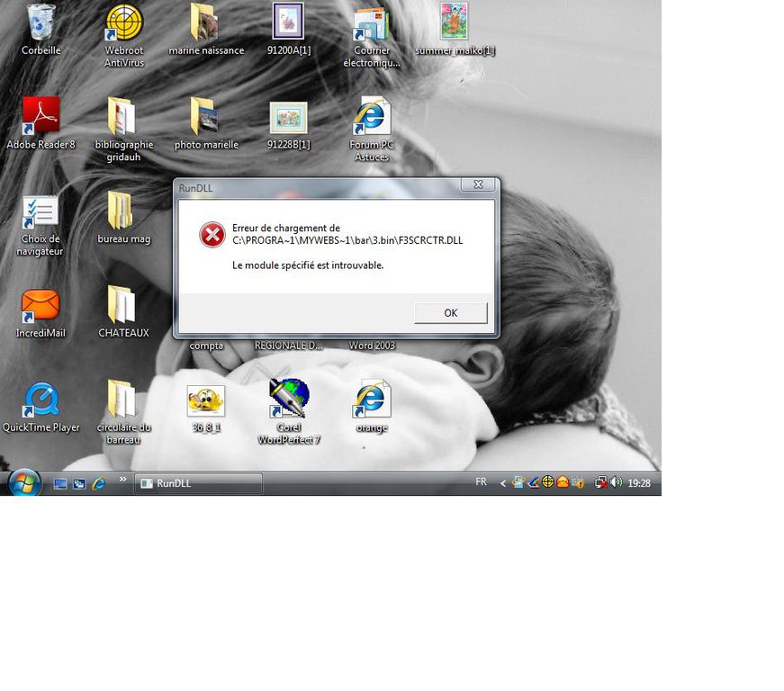Expand the Quick Launch overflow chevron
Viewport: 784px width, 691px height.
point(123,480)
